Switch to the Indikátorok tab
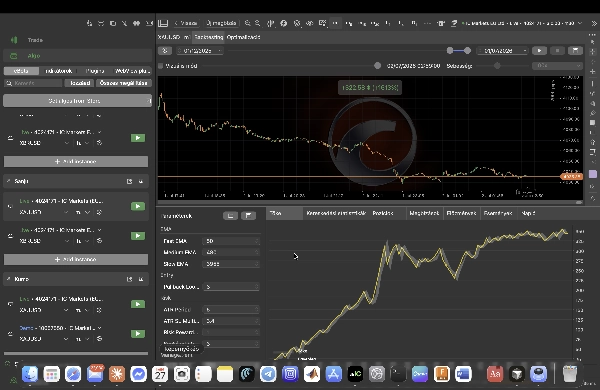The image size is (600, 390). tap(58, 71)
